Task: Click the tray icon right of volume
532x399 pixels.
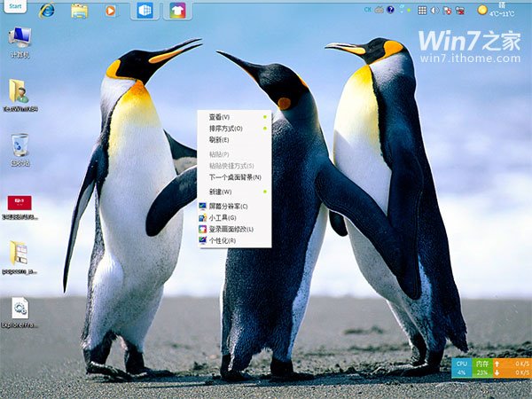Action: [448, 11]
